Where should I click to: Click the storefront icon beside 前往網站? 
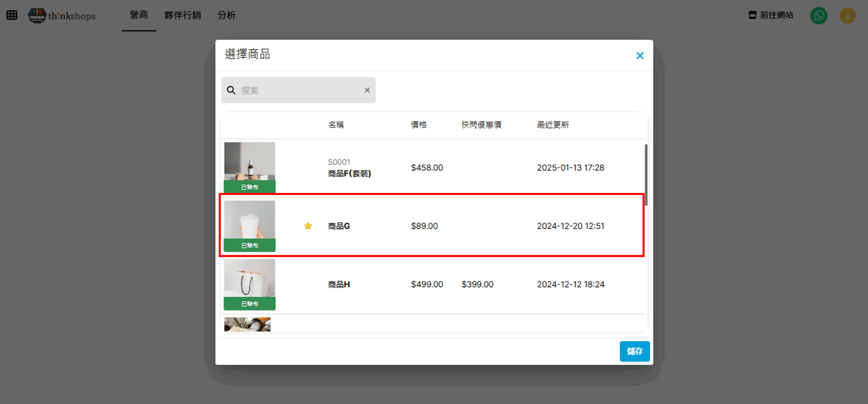752,15
